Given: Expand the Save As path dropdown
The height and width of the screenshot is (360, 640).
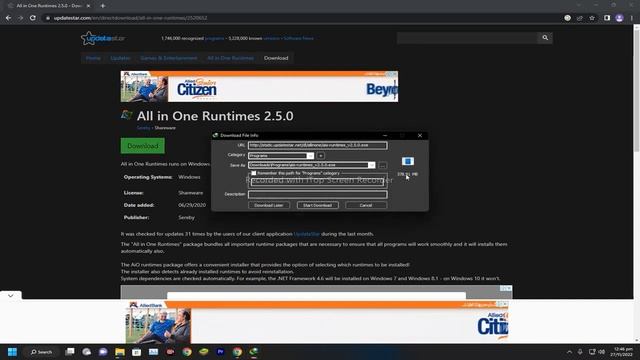Looking at the screenshot, I should [x=371, y=165].
